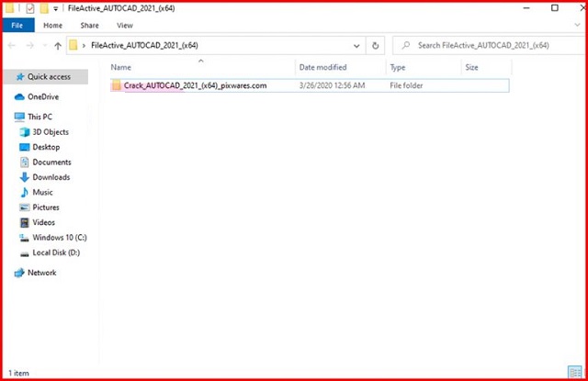588x381 pixels.
Task: Switch to the Home ribbon tab
Action: pyautogui.click(x=53, y=26)
